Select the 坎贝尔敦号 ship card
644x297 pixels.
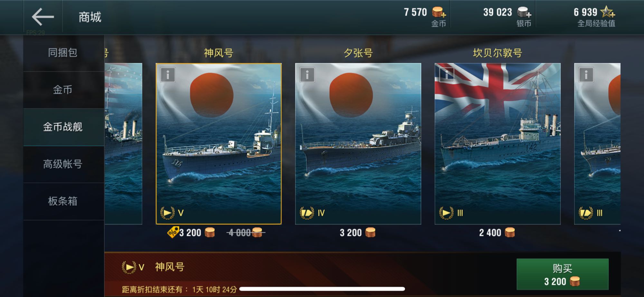click(x=497, y=144)
